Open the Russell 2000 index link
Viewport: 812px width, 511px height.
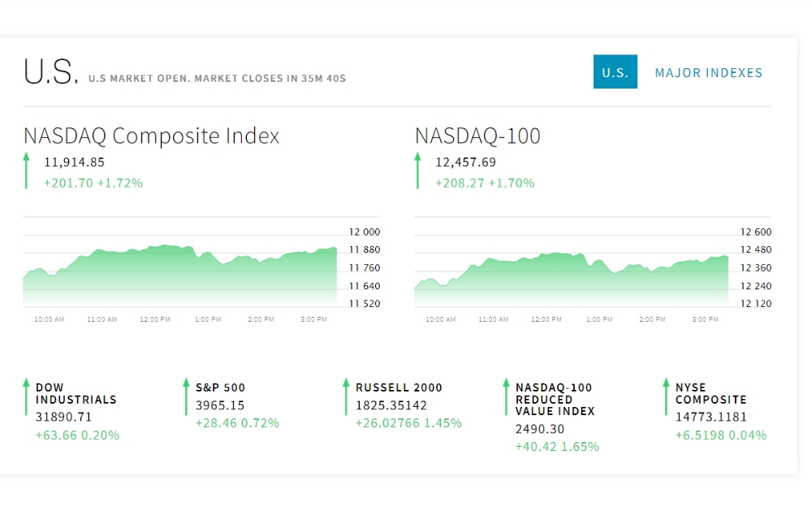(399, 388)
